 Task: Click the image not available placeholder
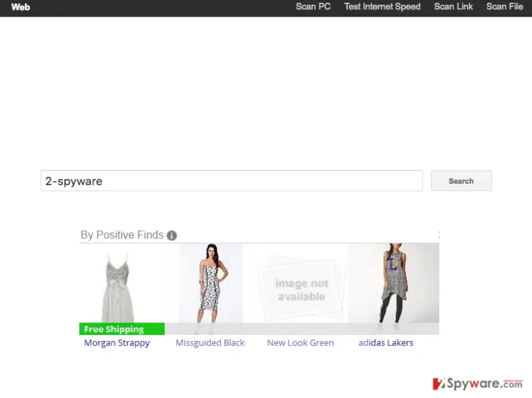301,290
